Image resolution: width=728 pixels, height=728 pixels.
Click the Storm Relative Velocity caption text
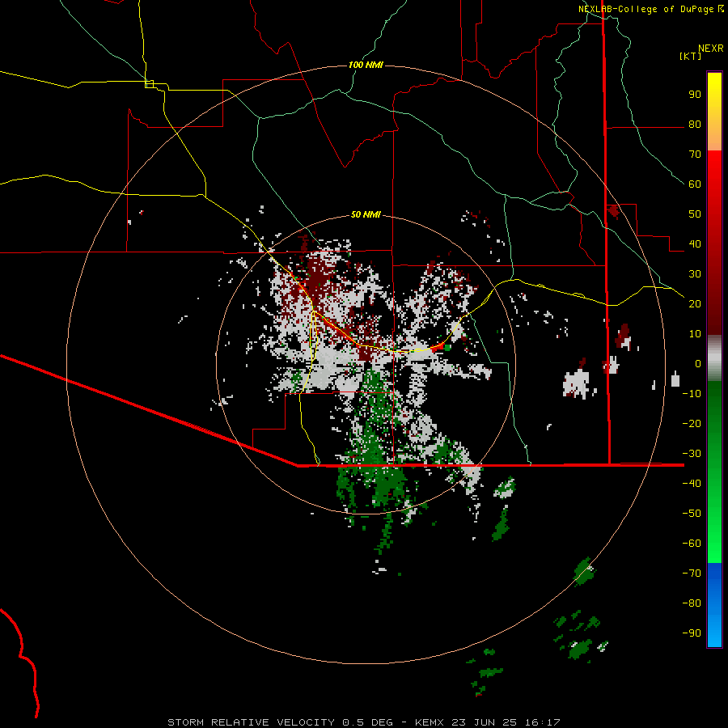tap(251, 722)
